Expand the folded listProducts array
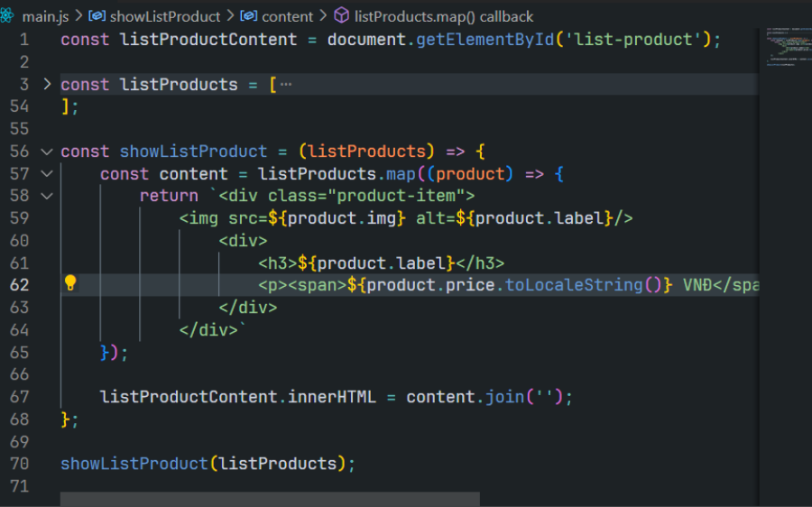812x507 pixels. coord(47,84)
